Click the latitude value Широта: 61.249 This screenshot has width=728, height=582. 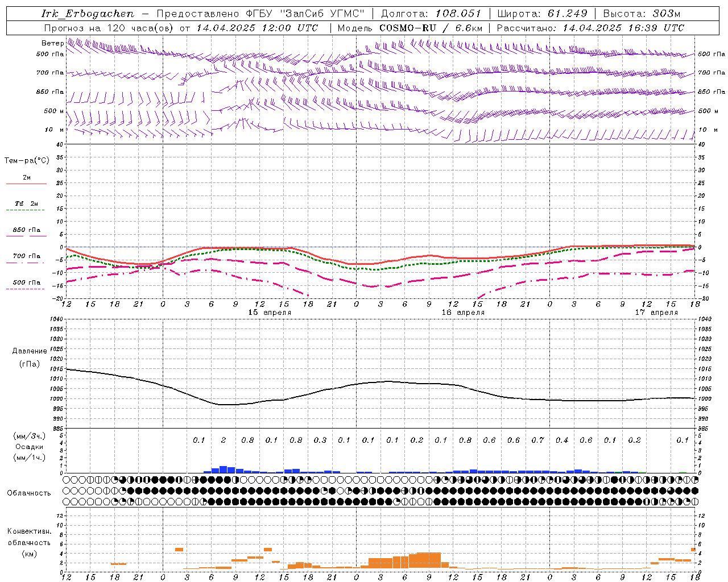coord(542,14)
